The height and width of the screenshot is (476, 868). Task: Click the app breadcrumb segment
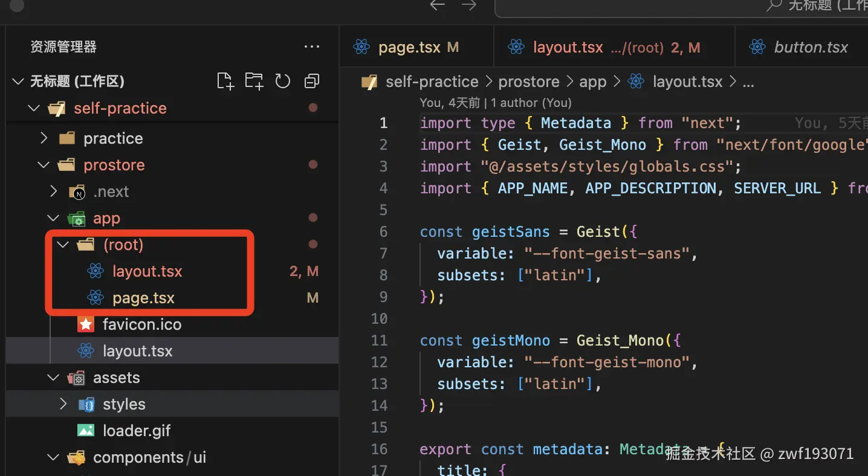[592, 82]
